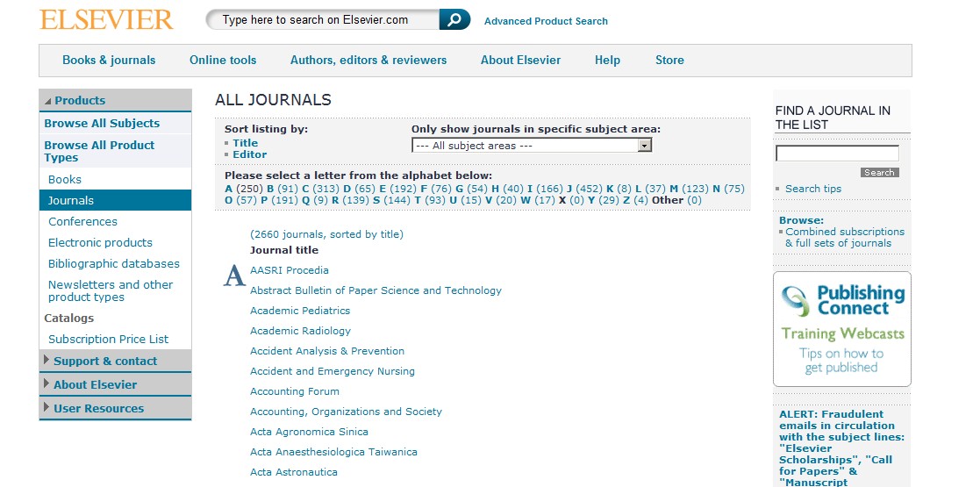This screenshot has height=487, width=980.
Task: Open Combined subscriptions & full sets link
Action: [844, 238]
